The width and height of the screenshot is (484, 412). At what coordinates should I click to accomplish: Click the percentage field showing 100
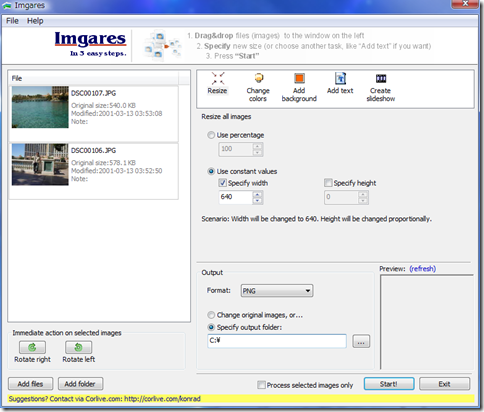point(236,149)
